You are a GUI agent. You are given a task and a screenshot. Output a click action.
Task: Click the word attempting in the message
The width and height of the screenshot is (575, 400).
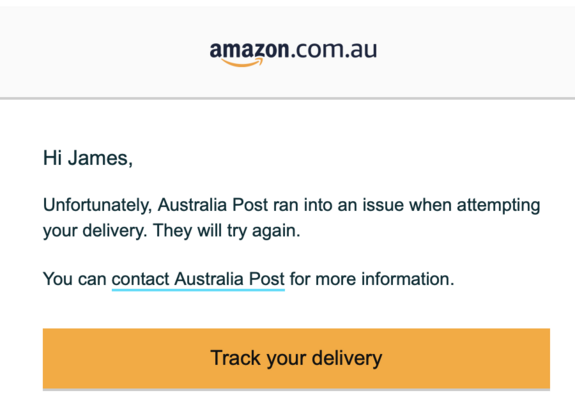pos(498,205)
